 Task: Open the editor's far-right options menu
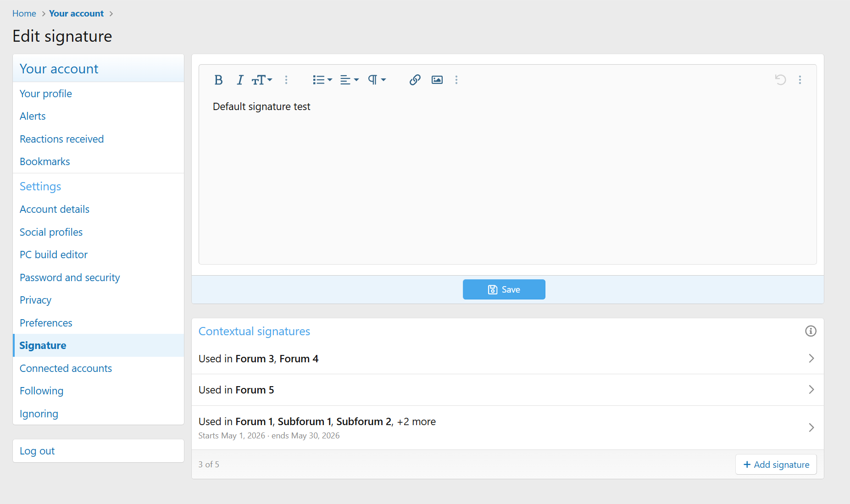(x=800, y=80)
